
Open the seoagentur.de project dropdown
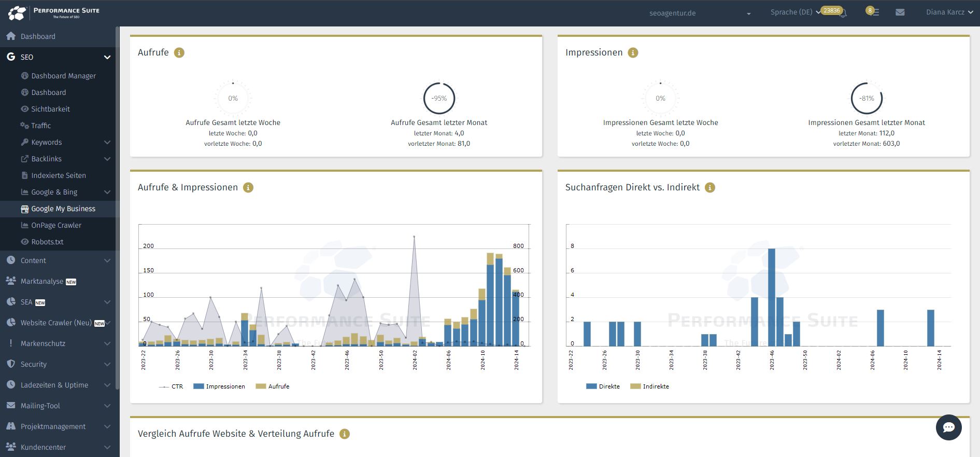(x=700, y=13)
